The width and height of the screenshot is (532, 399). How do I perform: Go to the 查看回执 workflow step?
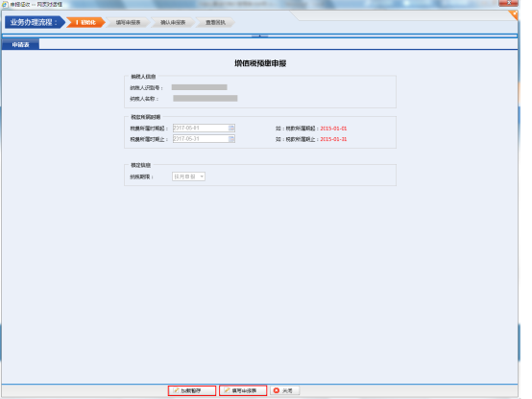[215, 22]
